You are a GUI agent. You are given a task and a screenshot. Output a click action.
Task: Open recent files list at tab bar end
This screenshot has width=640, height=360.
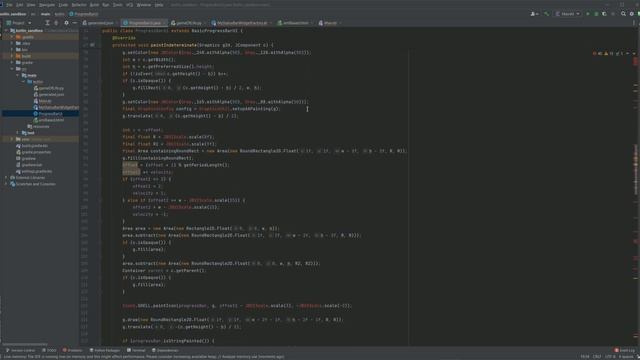coord(634,23)
